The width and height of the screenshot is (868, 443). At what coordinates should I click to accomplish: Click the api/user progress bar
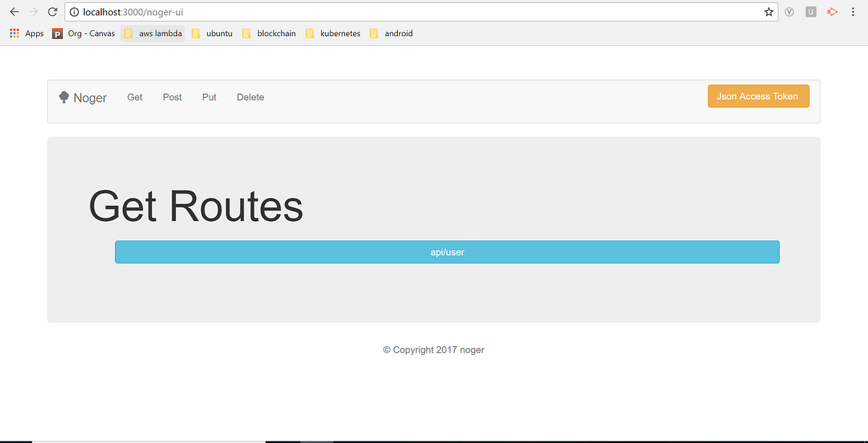(x=447, y=251)
